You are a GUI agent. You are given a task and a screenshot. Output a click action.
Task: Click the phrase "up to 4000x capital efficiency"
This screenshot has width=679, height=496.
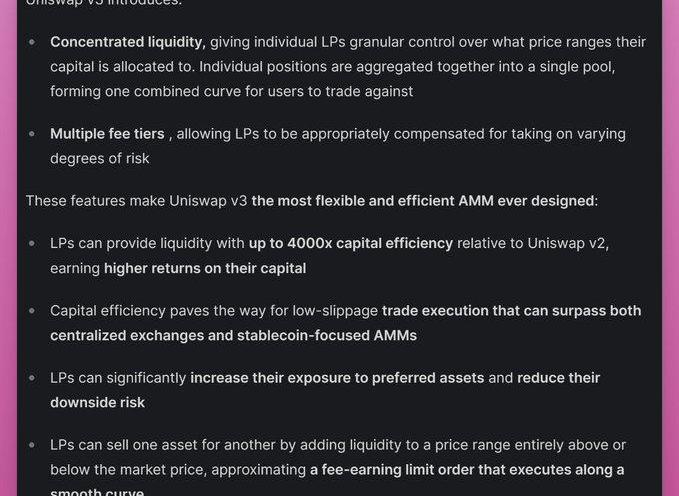351,244
